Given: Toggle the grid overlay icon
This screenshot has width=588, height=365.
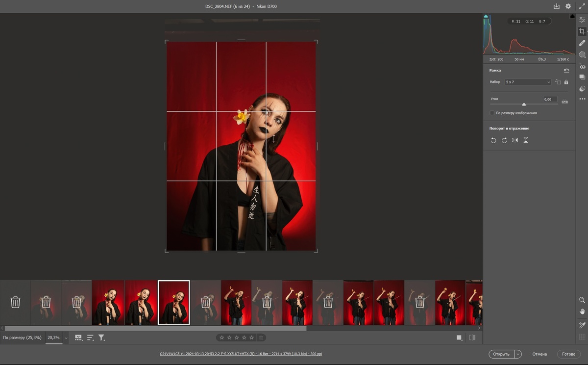Looking at the screenshot, I should pos(582,337).
